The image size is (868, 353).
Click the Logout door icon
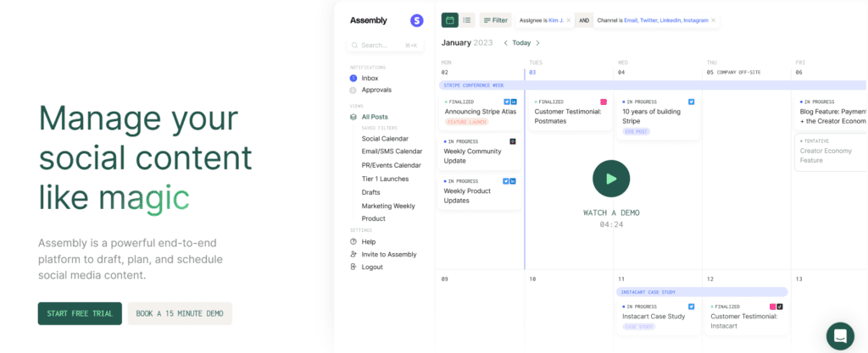(x=353, y=268)
